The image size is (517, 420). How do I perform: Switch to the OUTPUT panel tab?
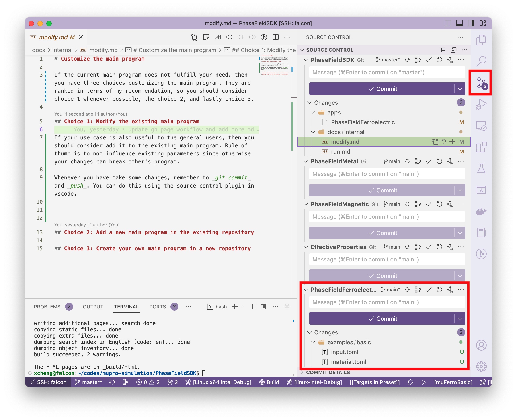93,306
